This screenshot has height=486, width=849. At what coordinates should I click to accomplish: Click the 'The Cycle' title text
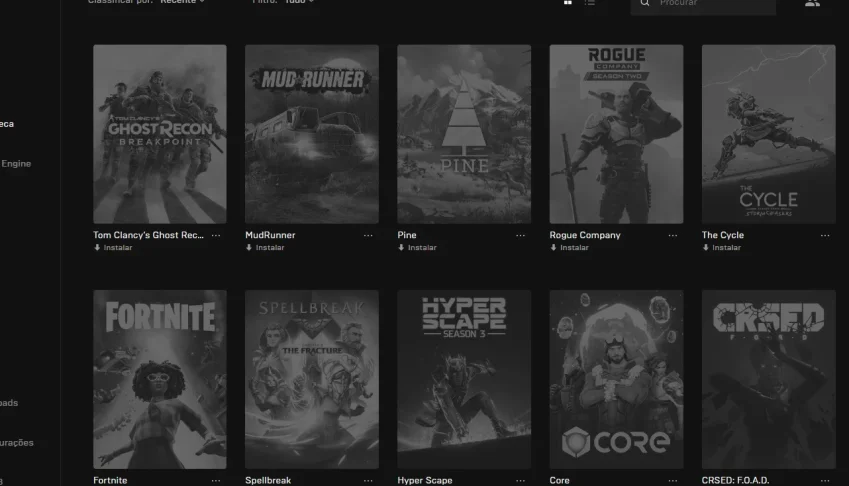pos(723,235)
